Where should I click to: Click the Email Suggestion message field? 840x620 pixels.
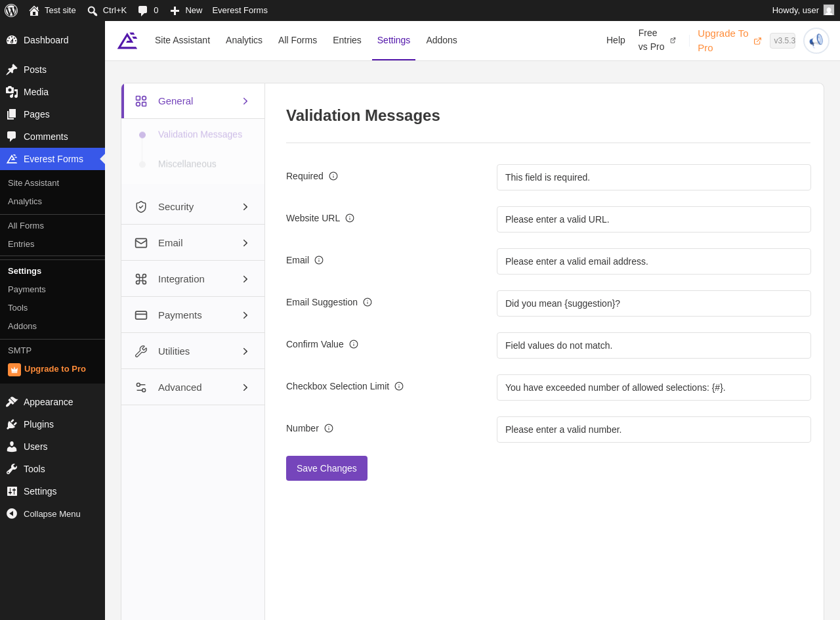(654, 303)
